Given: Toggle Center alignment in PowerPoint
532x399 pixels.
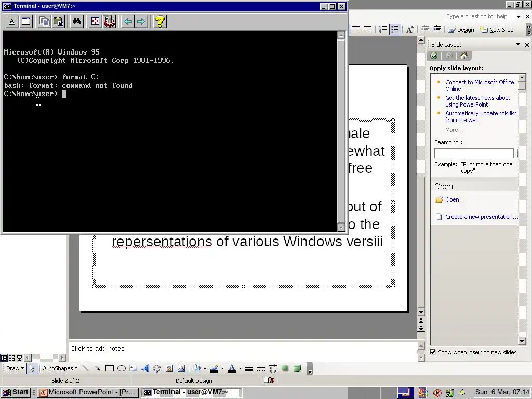Looking at the screenshot, I should click(355, 30).
